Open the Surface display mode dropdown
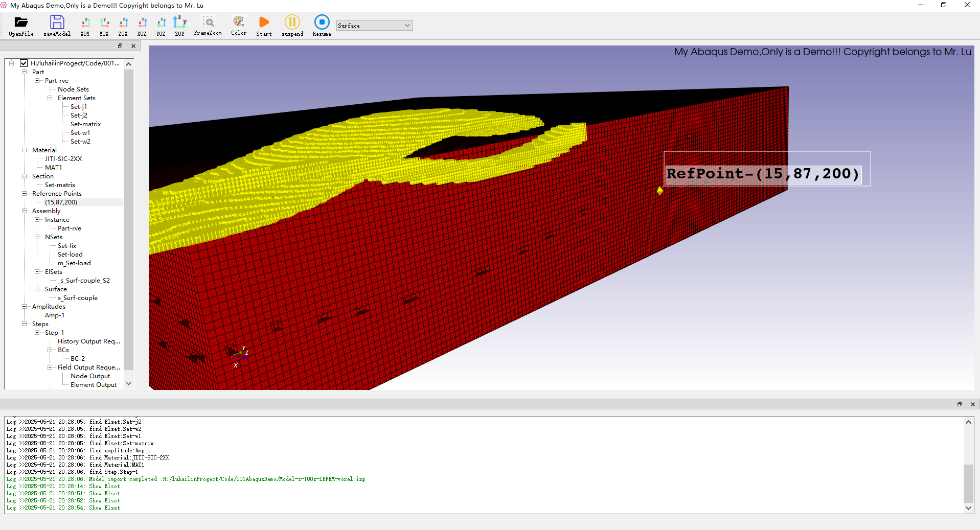This screenshot has width=980, height=530. pos(374,25)
